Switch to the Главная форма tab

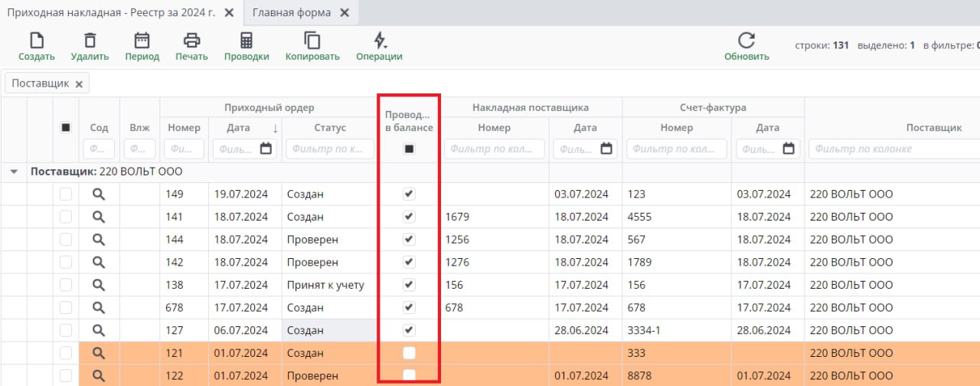tap(292, 13)
